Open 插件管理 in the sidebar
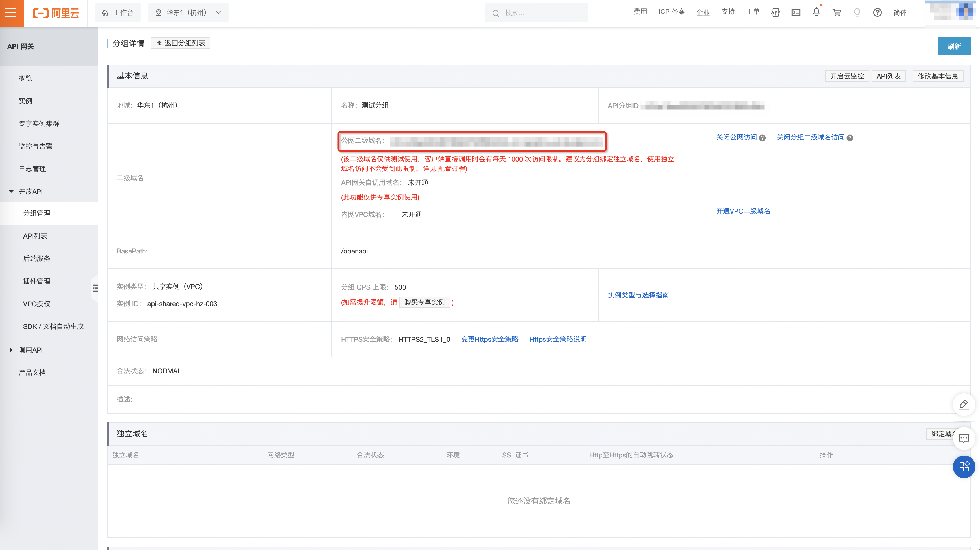The image size is (980, 550). (37, 281)
